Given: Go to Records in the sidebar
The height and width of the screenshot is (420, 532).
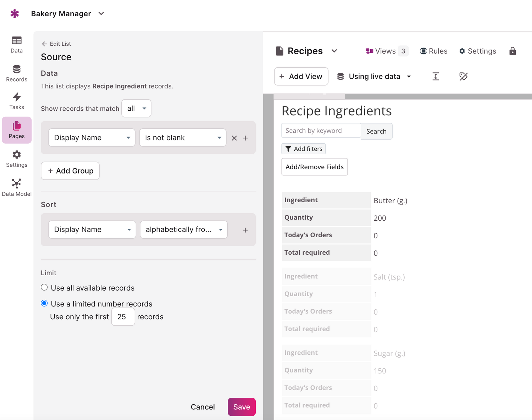Looking at the screenshot, I should pyautogui.click(x=17, y=73).
